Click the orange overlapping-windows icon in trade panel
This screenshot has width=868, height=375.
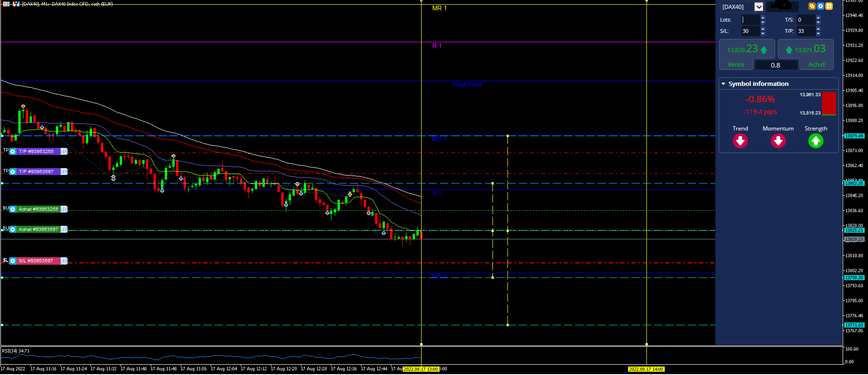click(812, 6)
